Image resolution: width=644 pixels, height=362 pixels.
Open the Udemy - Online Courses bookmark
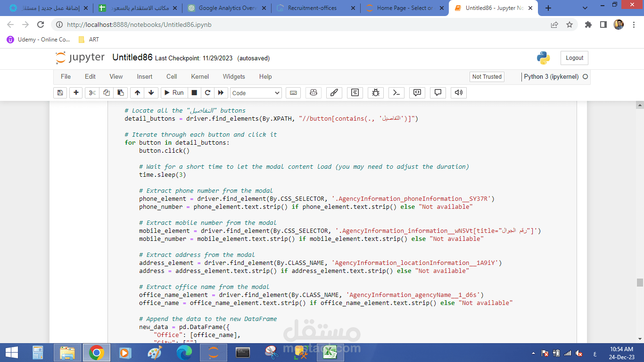click(38, 40)
